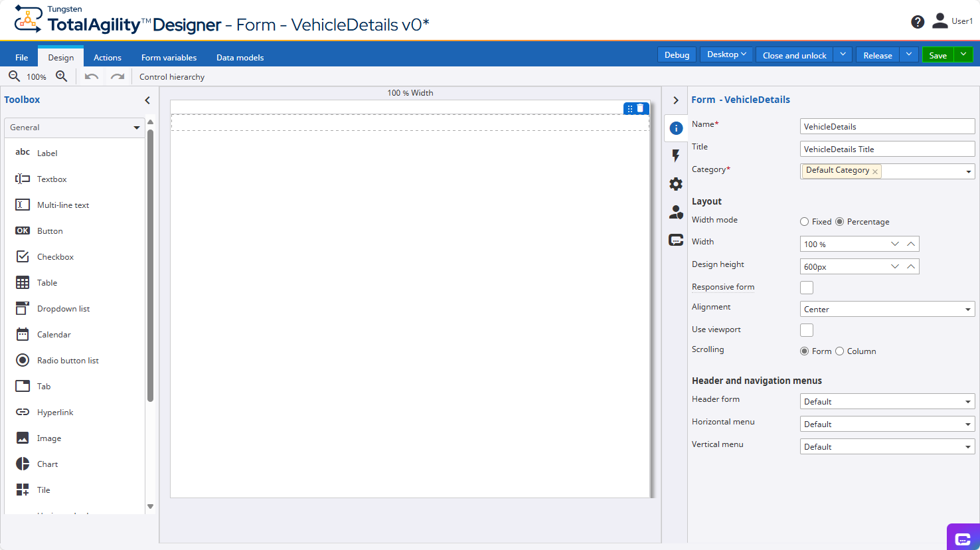This screenshot has width=980, height=550.
Task: Click into the Title text field
Action: point(887,149)
